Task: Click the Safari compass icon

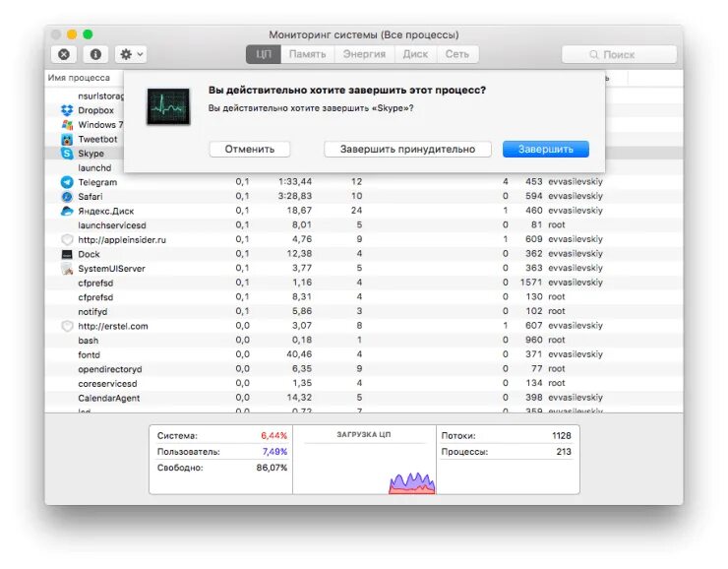Action: 67,197
